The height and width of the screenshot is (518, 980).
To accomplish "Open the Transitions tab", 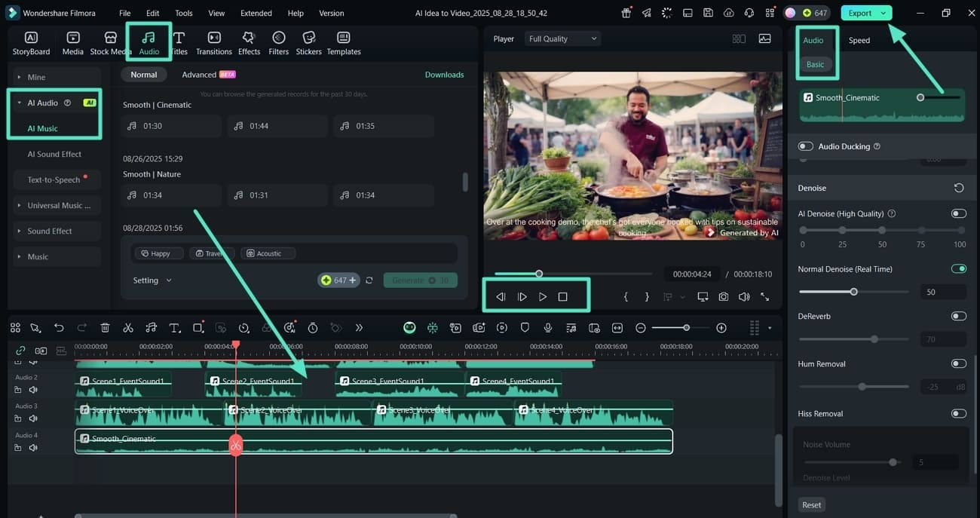I will [x=214, y=44].
